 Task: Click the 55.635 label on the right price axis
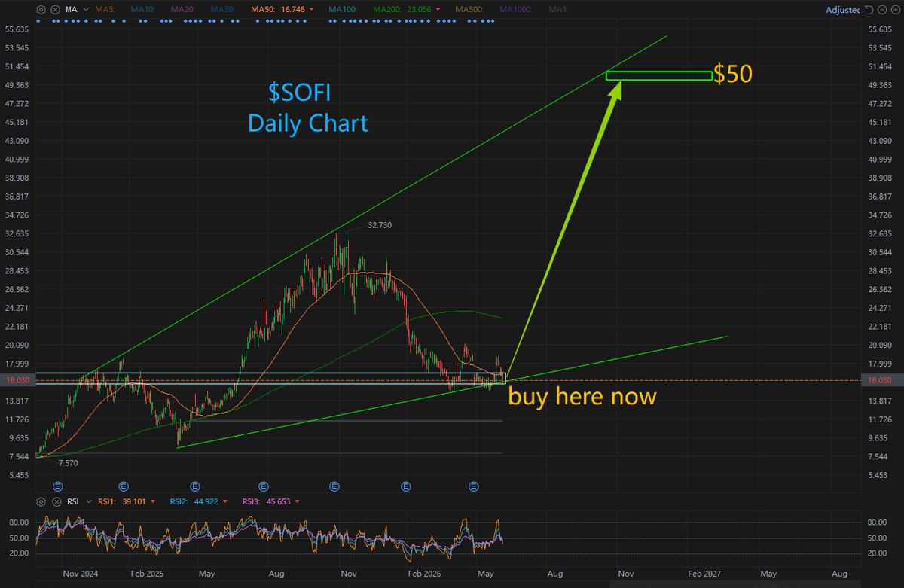[x=881, y=29]
